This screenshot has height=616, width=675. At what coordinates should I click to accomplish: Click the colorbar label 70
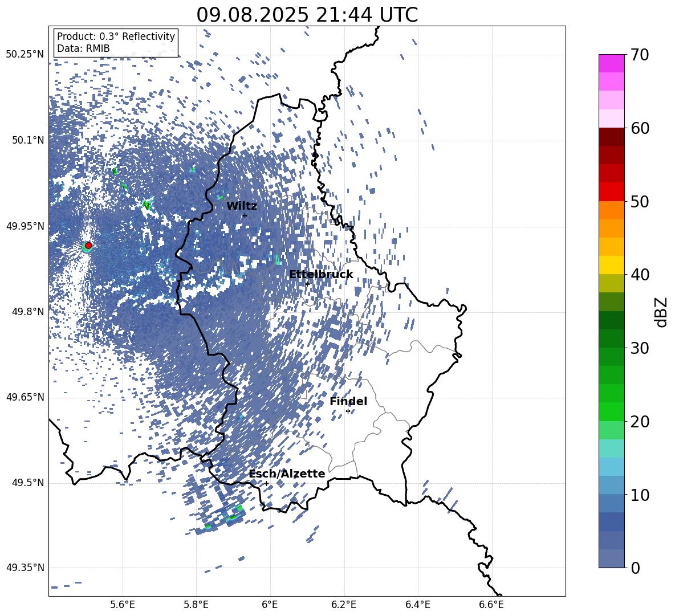(x=640, y=55)
